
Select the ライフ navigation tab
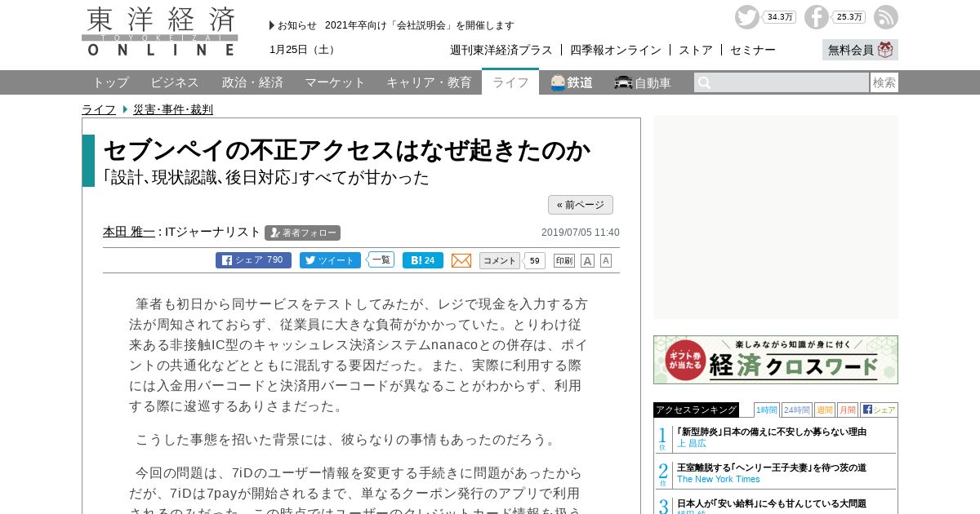click(x=510, y=82)
